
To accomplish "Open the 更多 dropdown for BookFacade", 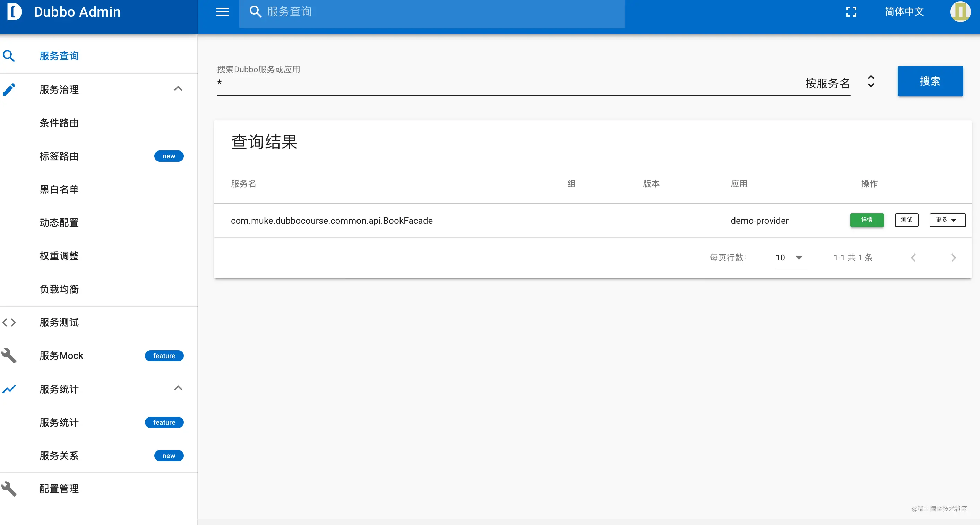I will pos(947,220).
